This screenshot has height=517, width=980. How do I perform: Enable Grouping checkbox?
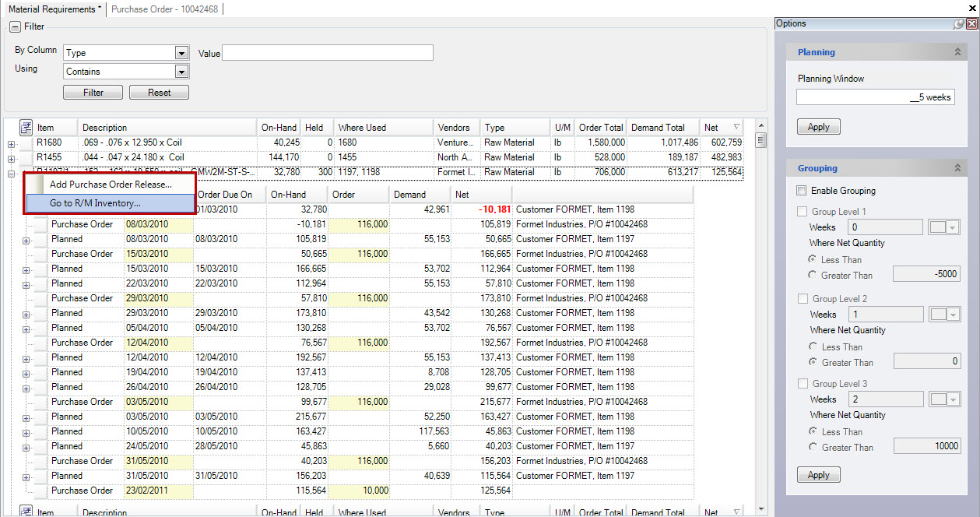point(802,191)
